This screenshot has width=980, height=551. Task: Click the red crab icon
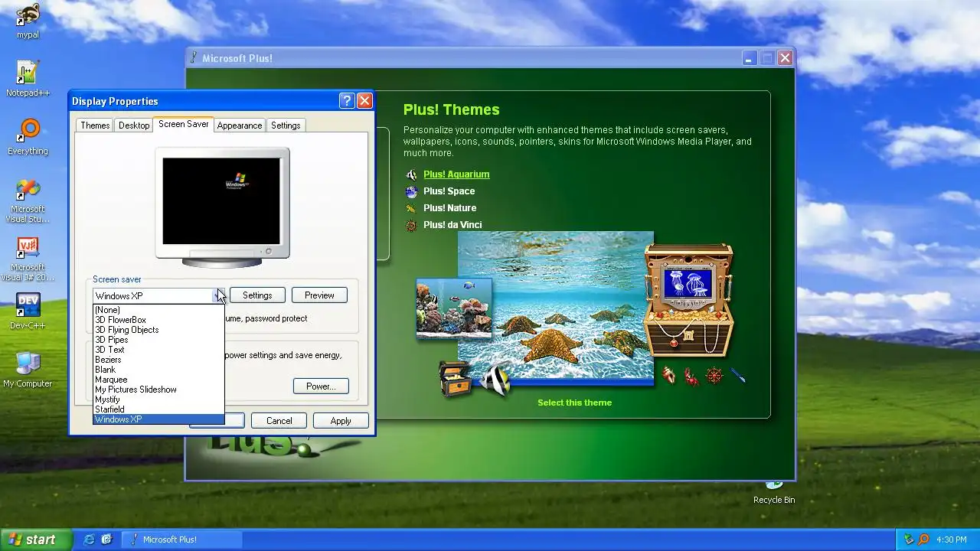[x=691, y=376]
